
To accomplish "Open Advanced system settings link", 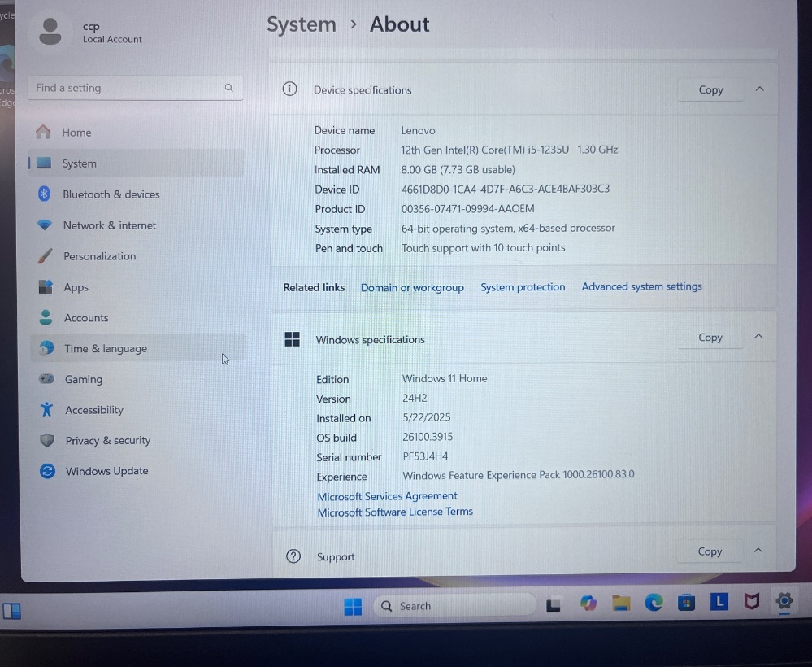I will pyautogui.click(x=641, y=286).
